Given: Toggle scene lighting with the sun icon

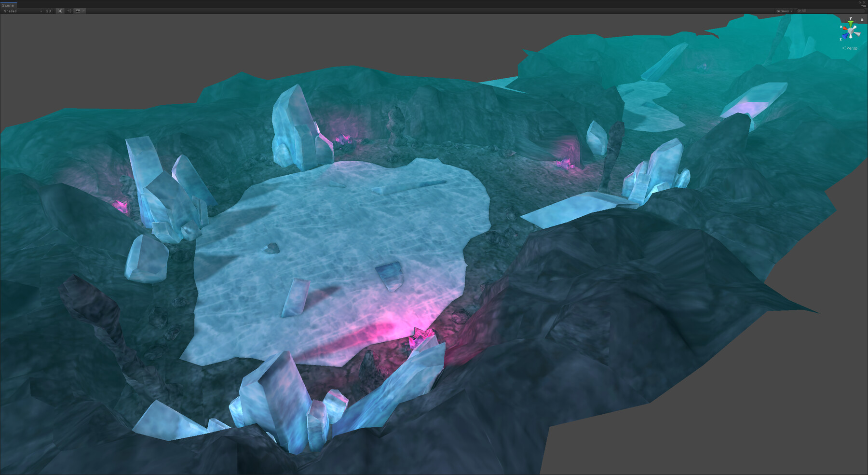Looking at the screenshot, I should pyautogui.click(x=60, y=11).
